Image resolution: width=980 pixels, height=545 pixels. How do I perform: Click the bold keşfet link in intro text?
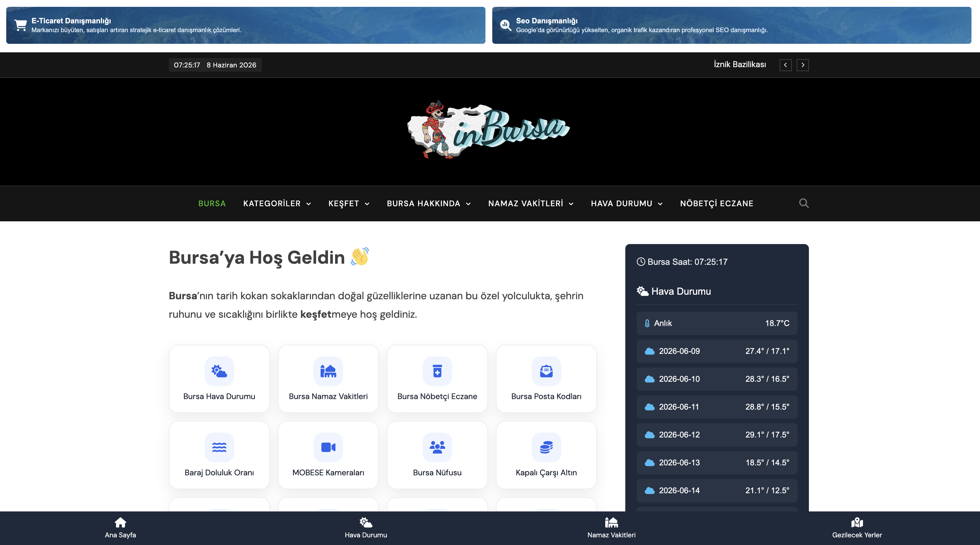coord(316,314)
